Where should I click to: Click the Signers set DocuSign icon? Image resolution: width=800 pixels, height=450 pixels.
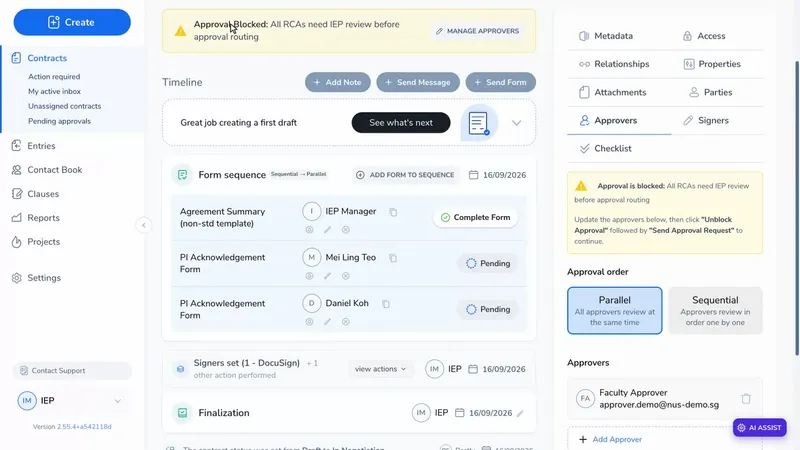click(180, 369)
